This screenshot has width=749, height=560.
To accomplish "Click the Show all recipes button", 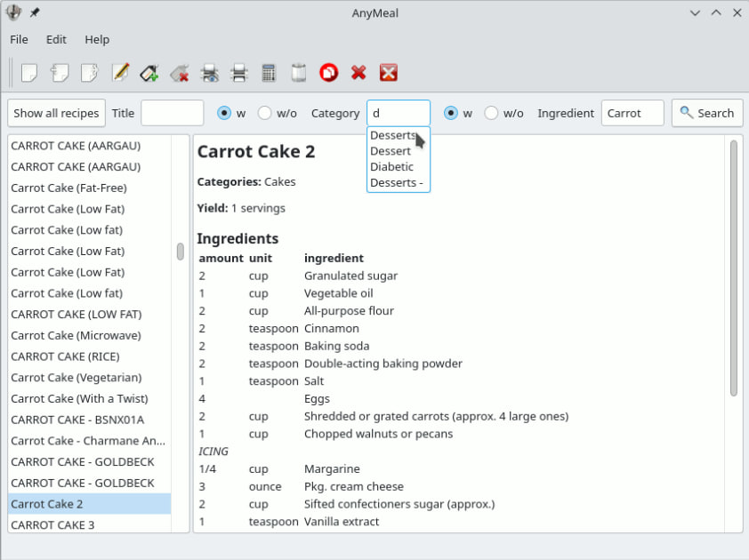I will tap(56, 113).
